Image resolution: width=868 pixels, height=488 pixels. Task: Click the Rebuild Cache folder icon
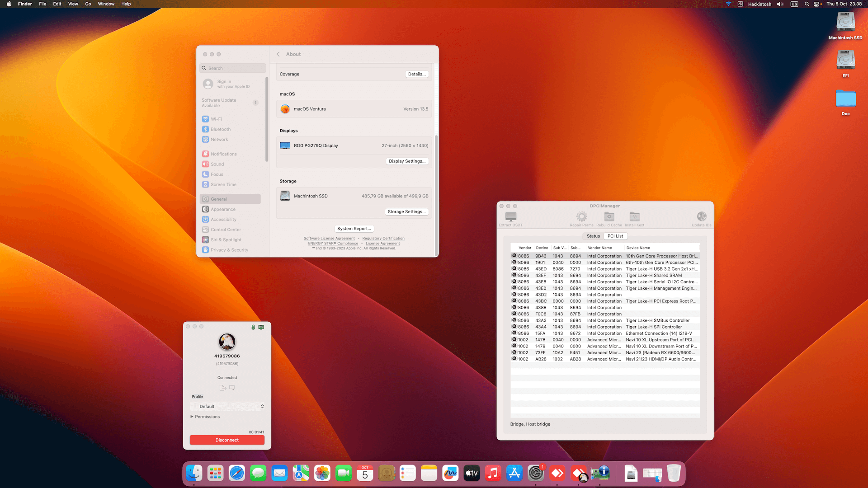[609, 217]
